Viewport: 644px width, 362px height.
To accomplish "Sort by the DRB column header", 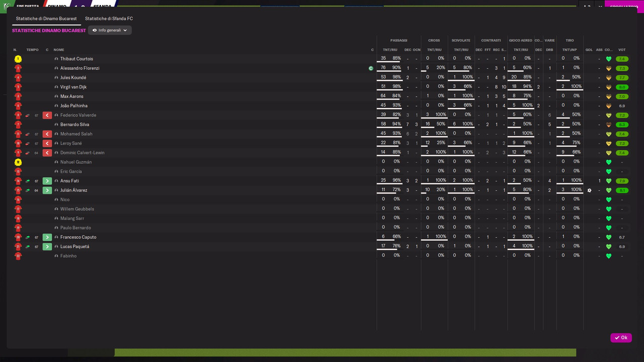I will [x=549, y=50].
